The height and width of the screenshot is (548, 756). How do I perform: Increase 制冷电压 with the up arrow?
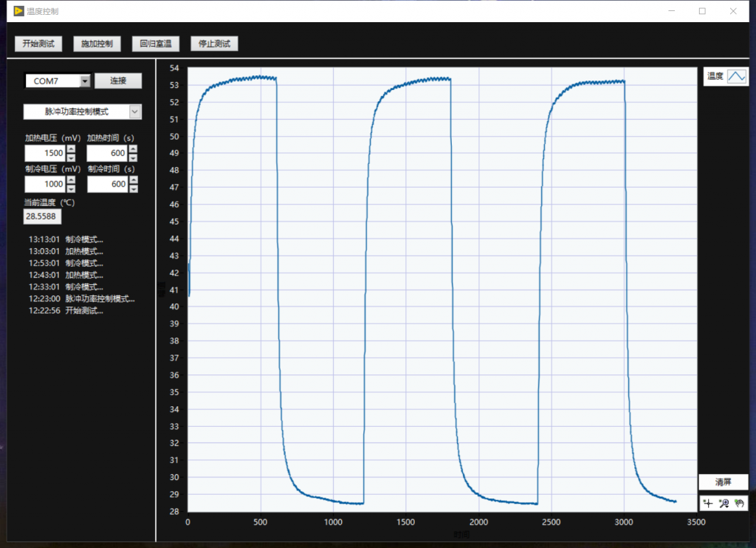(x=71, y=180)
